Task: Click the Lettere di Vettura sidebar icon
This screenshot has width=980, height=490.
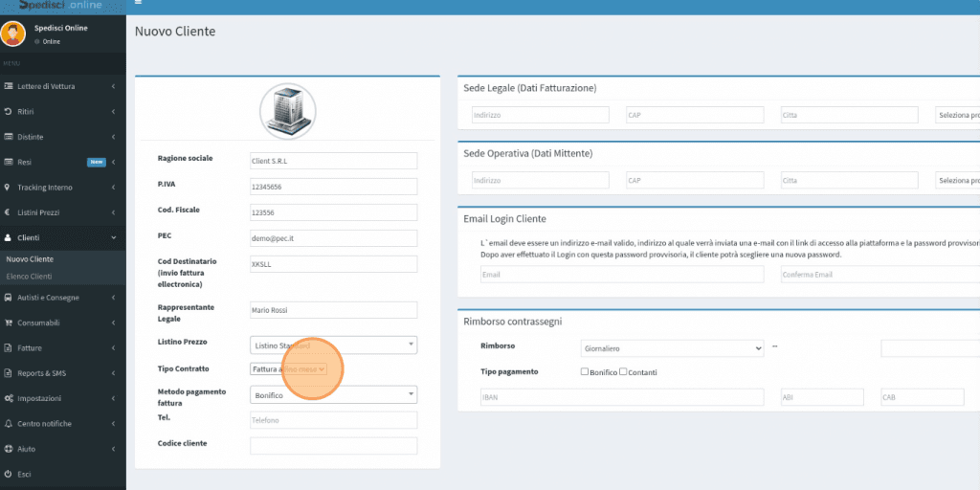Action: tap(9, 86)
